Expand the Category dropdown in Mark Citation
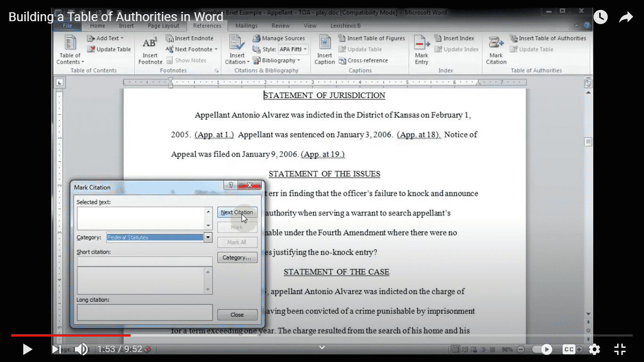 (x=208, y=238)
